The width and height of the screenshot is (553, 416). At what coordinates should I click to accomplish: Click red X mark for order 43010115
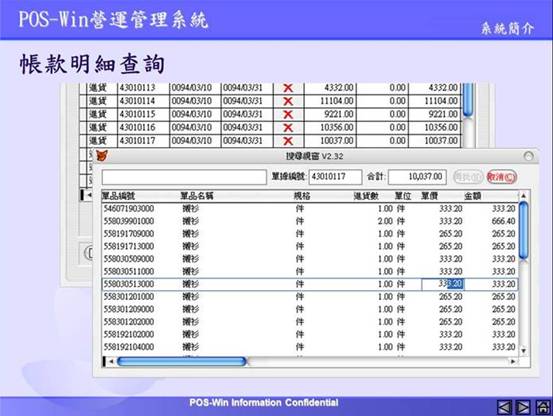pos(288,114)
